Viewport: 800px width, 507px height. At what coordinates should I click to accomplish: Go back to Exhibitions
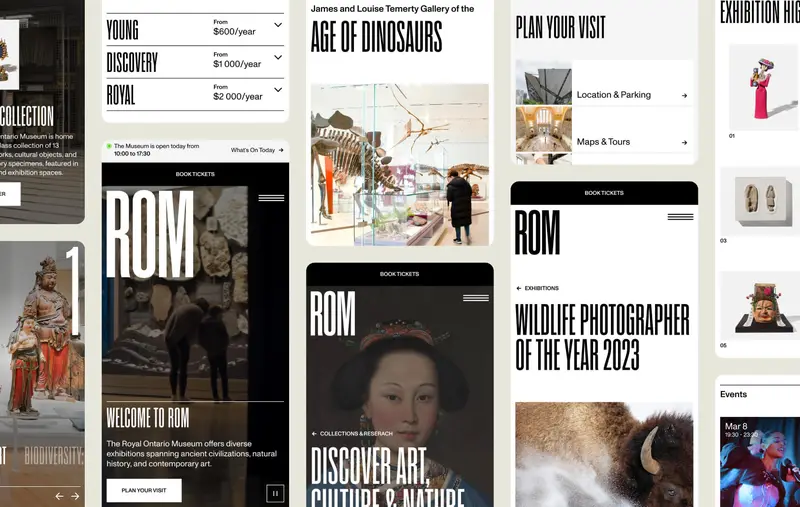(x=537, y=288)
